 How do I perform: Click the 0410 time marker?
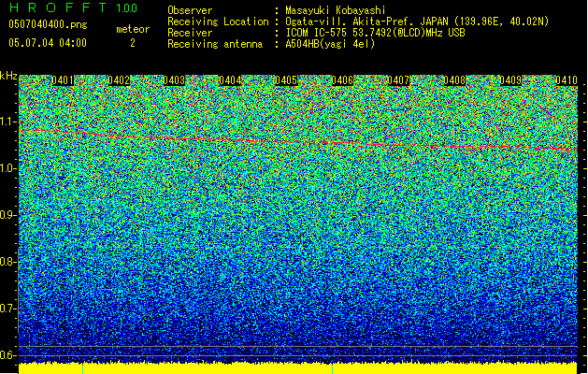[x=566, y=80]
